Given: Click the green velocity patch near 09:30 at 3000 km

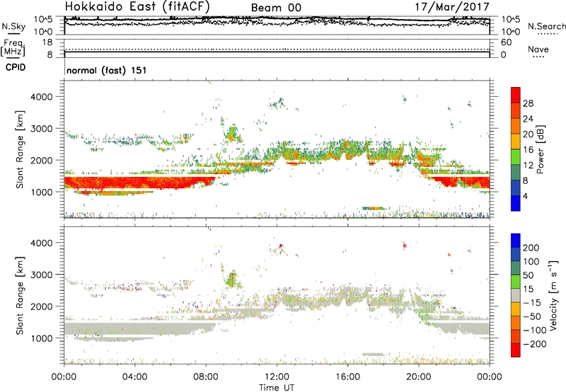Looking at the screenshot, I should click(x=232, y=279).
